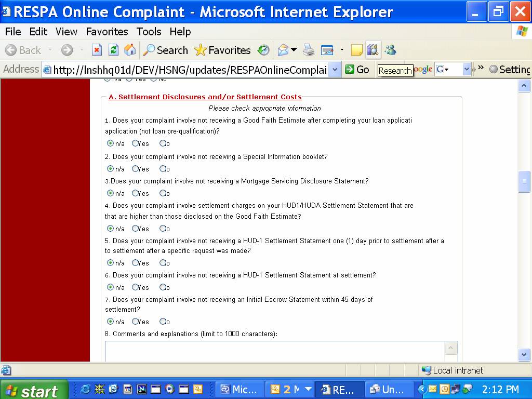Click the Windows Start button
The width and height of the screenshot is (532, 399).
[x=34, y=391]
